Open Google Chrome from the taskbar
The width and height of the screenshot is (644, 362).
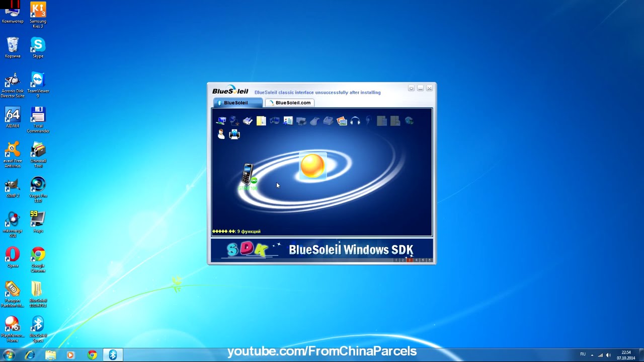92,355
